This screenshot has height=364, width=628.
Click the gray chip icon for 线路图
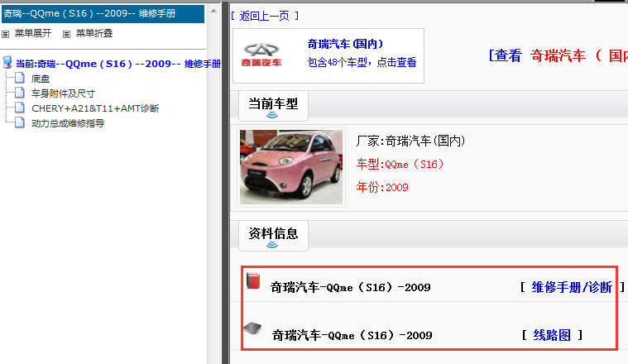tap(252, 328)
